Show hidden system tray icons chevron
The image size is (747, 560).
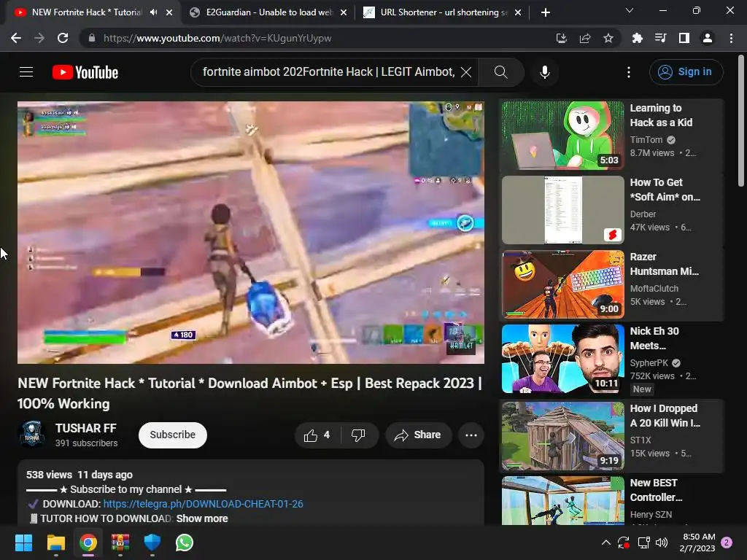point(606,542)
